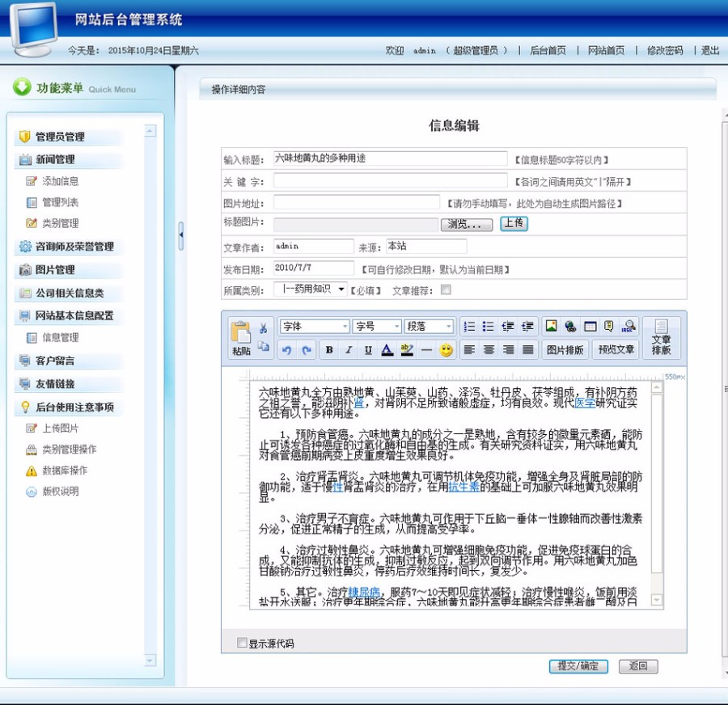
Task: Click the 发布日期 date input field
Action: click(x=313, y=268)
